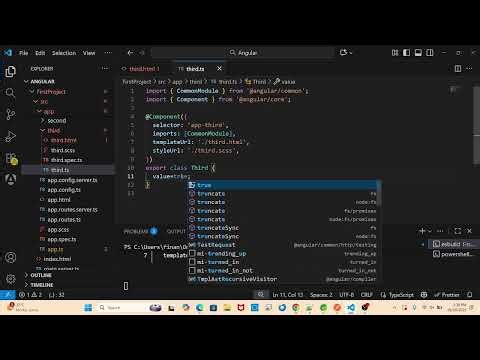
Task: Open Explorer views and more actions
Action: pos(105,68)
